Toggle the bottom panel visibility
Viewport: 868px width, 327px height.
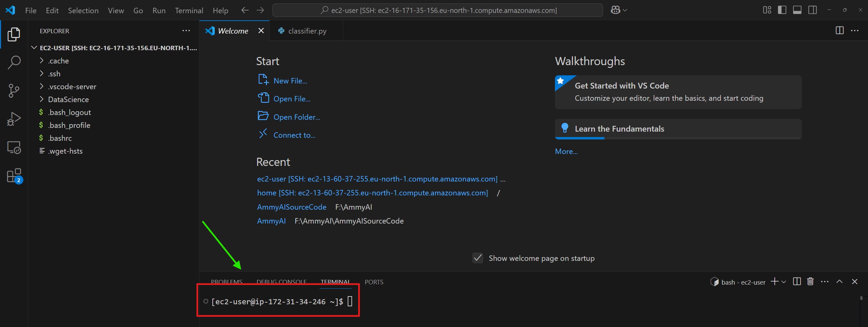[797, 10]
